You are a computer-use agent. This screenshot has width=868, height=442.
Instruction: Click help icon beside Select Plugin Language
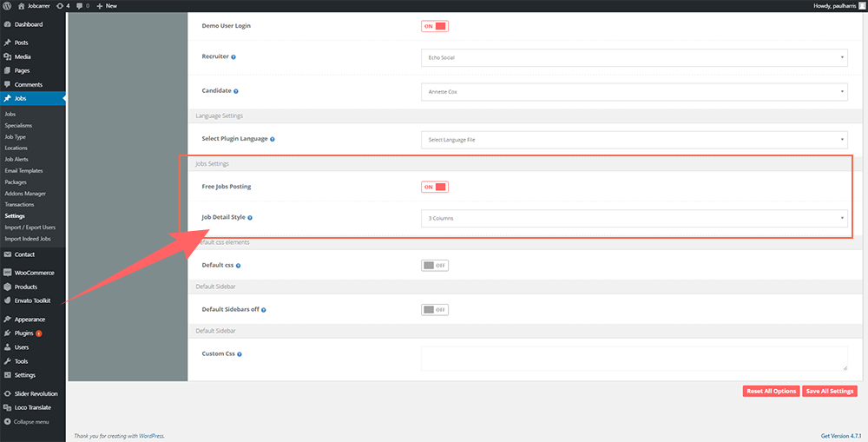click(273, 139)
